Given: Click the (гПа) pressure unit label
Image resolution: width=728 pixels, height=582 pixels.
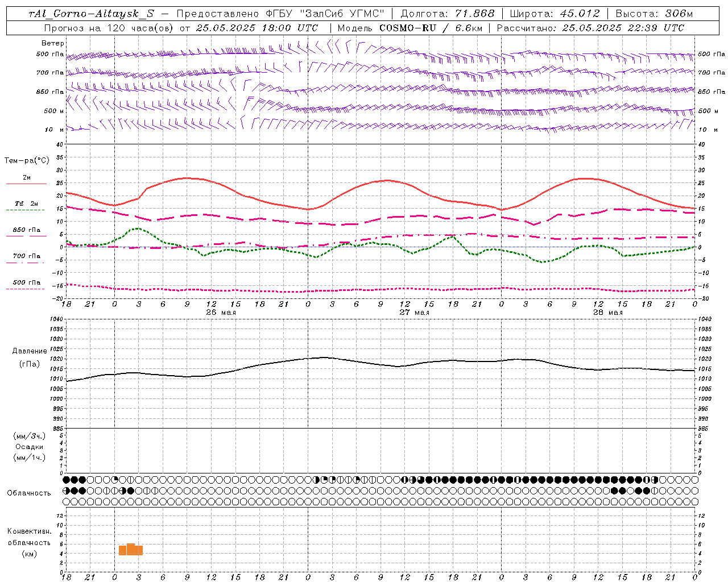Looking at the screenshot, I should 28,364.
